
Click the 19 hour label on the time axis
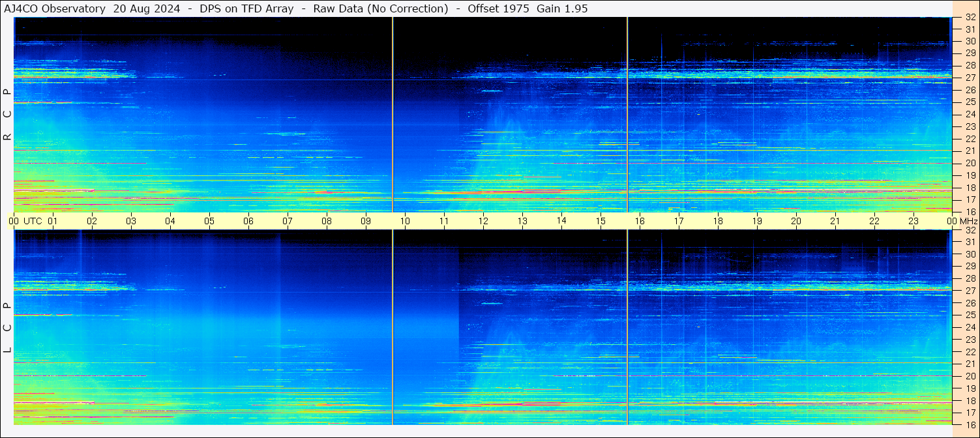coord(757,221)
